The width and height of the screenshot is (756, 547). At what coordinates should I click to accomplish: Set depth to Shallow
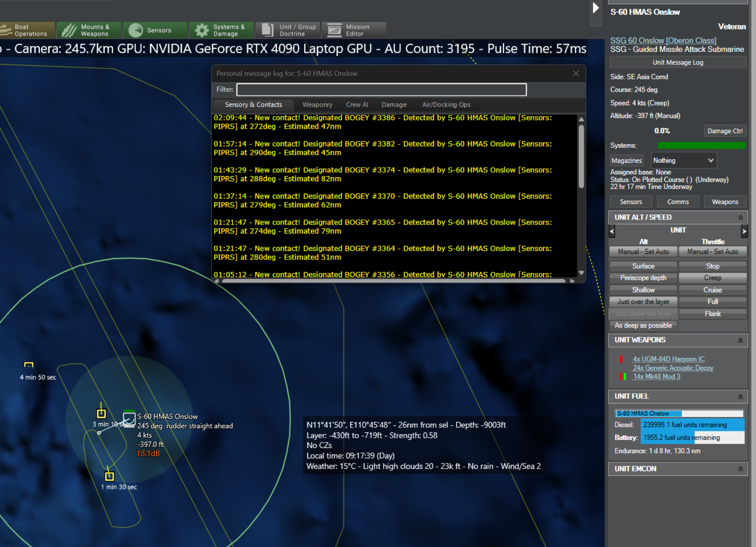click(643, 290)
